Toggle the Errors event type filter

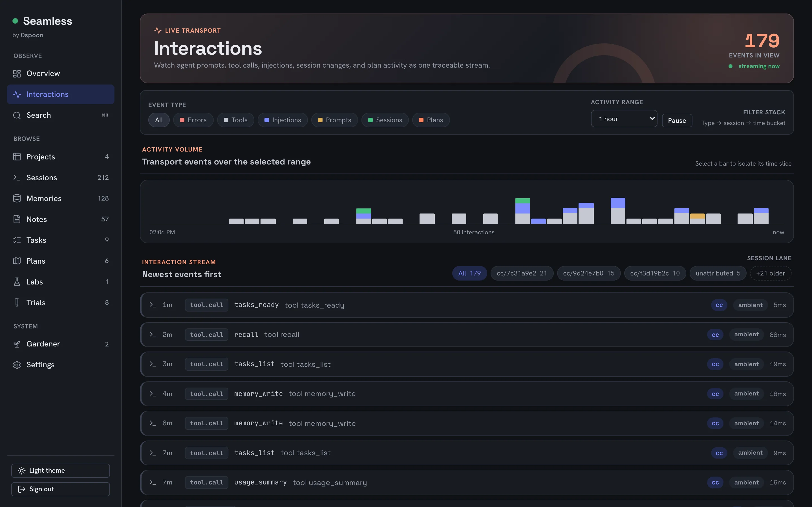point(193,120)
